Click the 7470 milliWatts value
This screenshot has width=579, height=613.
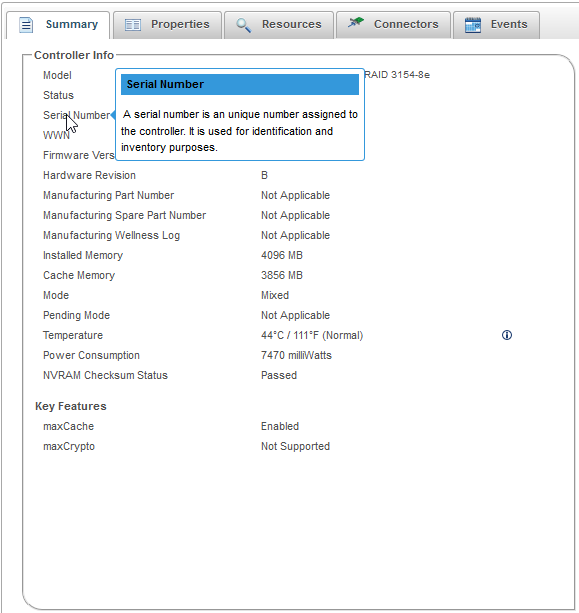point(296,355)
